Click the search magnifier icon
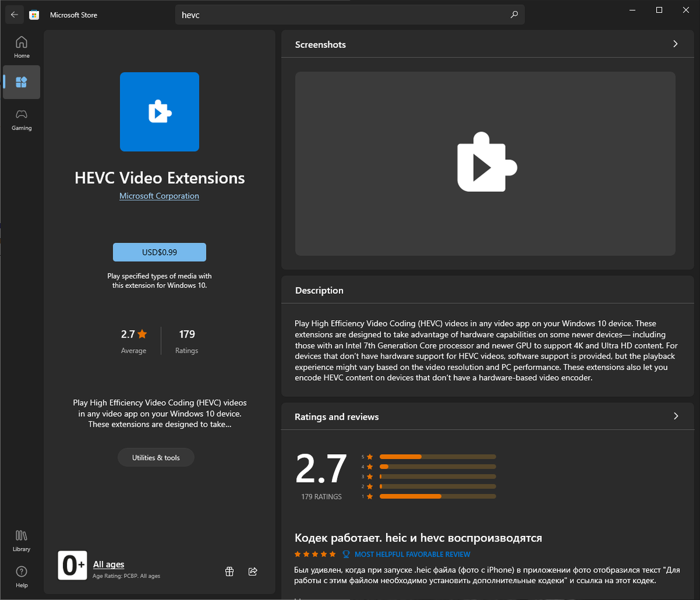 point(514,15)
